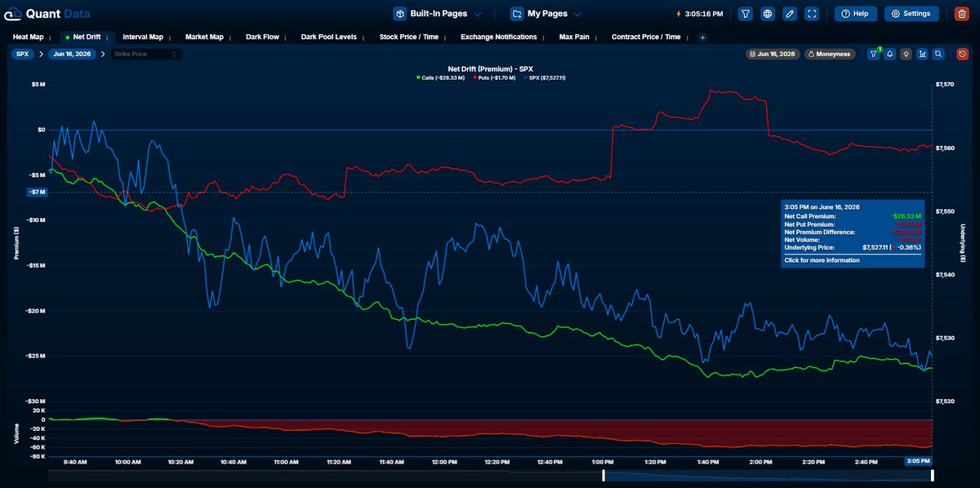Click the Quant Data logo

48,14
